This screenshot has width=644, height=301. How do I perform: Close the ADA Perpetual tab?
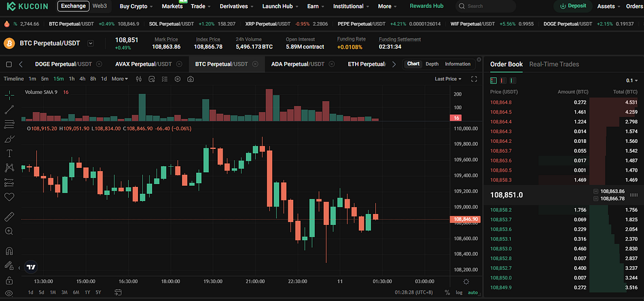[332, 64]
